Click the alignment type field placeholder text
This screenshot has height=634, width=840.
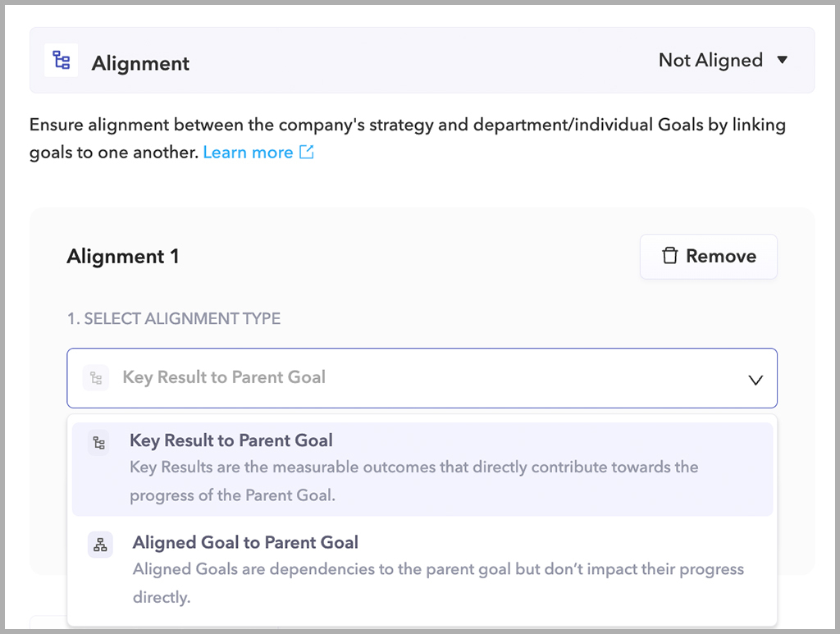224,377
